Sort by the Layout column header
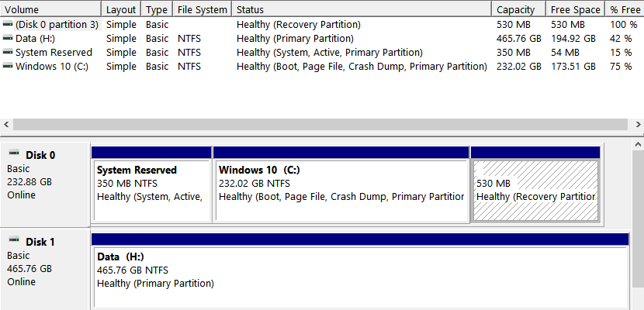The image size is (644, 310). coord(121,9)
